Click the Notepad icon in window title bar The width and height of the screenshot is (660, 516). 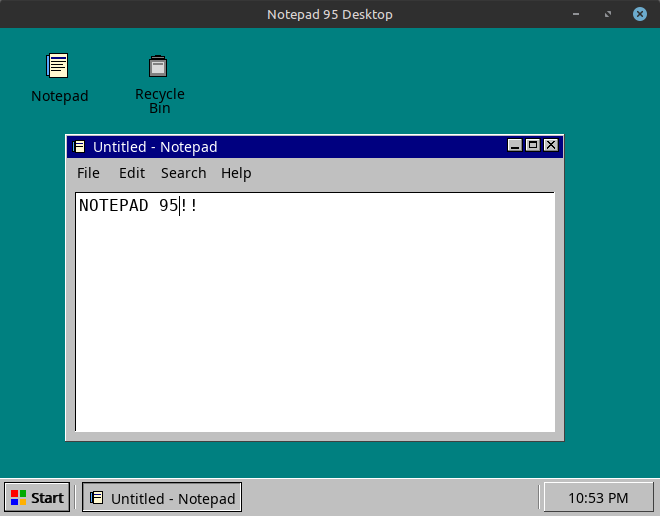point(79,146)
